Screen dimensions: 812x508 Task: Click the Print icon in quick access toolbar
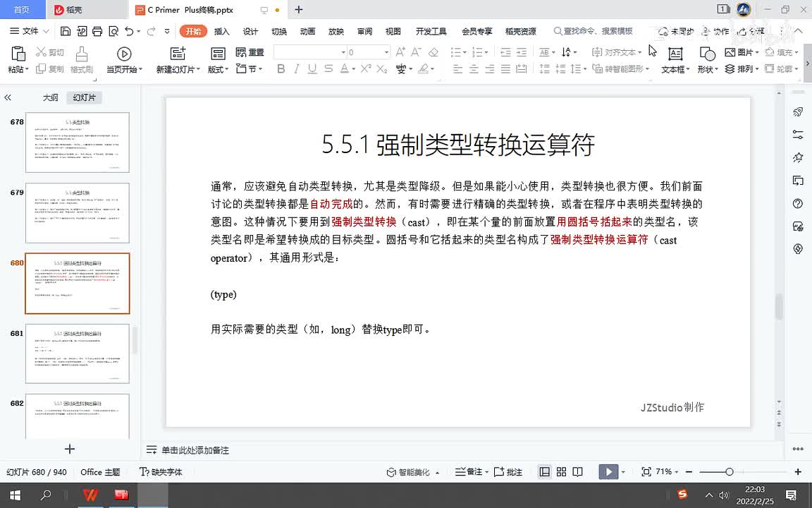click(x=97, y=31)
